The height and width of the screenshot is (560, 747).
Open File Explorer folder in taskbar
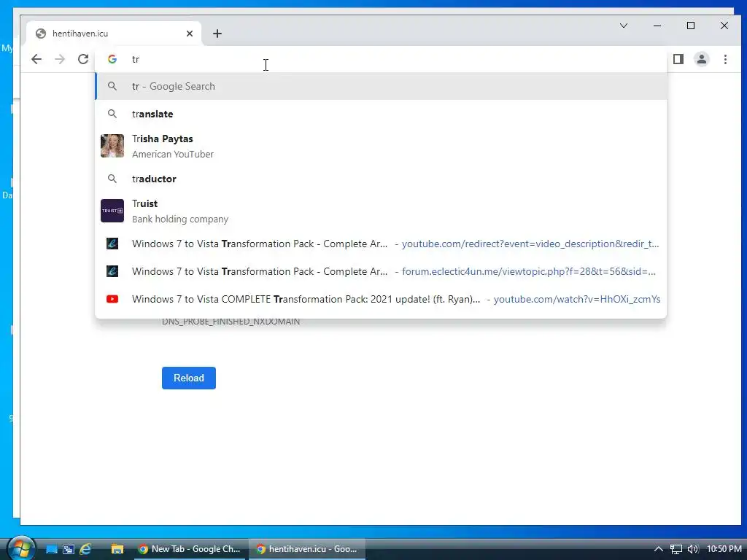(117, 549)
